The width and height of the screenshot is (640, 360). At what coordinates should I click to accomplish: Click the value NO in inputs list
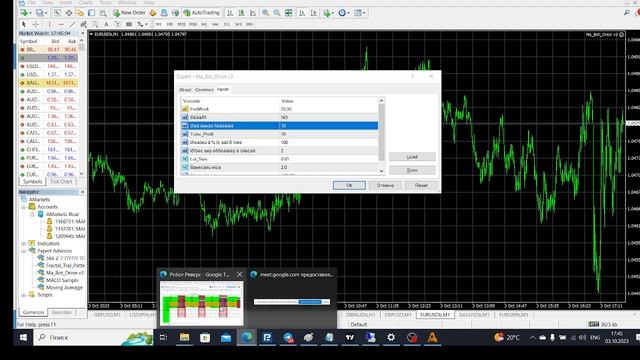tap(284, 117)
